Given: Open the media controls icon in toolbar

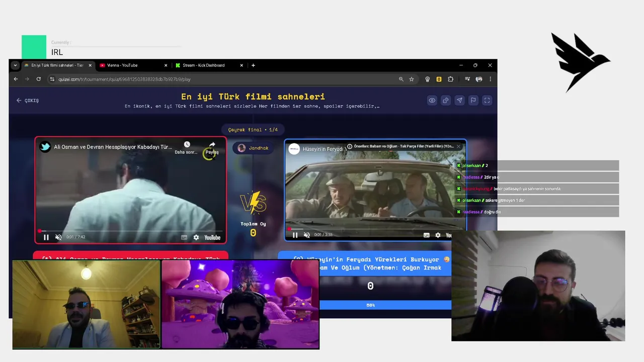Looking at the screenshot, I should [467, 79].
